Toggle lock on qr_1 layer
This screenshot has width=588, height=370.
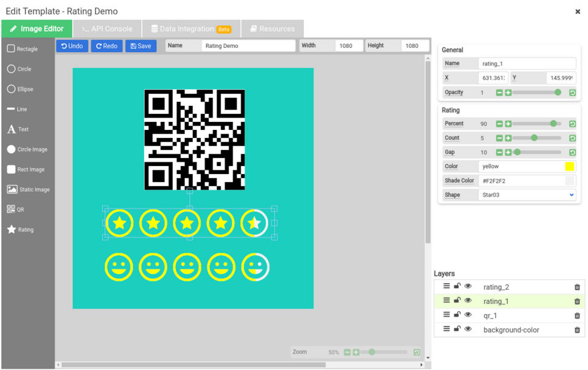pos(457,314)
